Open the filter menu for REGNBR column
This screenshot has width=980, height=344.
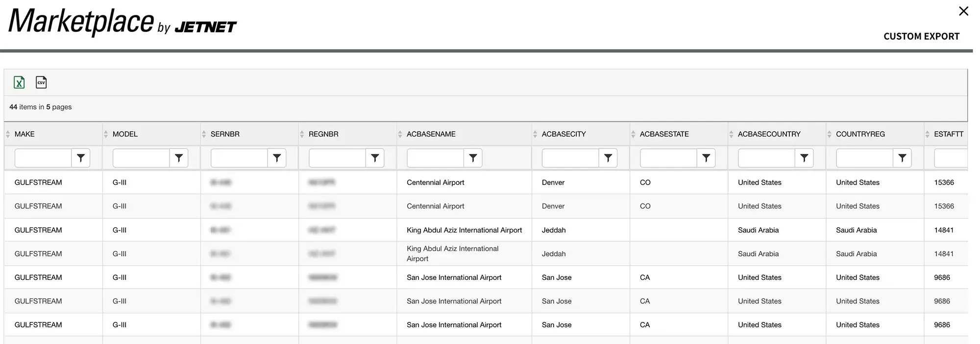(375, 158)
